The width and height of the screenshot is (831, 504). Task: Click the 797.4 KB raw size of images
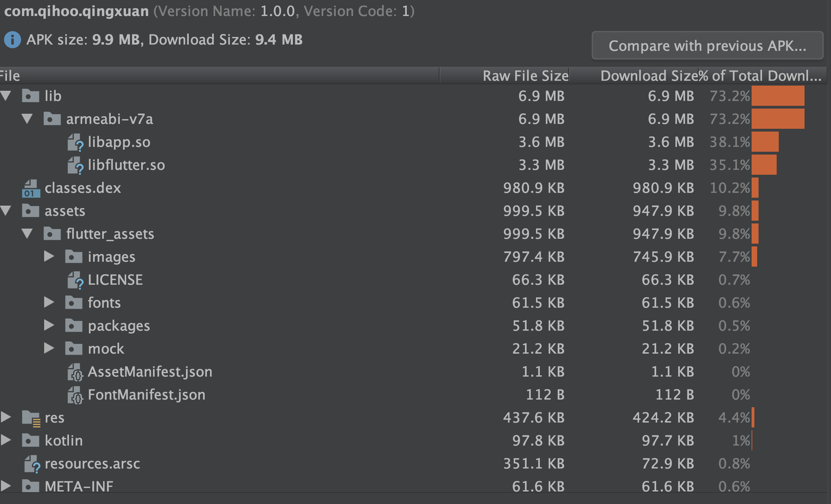534,257
